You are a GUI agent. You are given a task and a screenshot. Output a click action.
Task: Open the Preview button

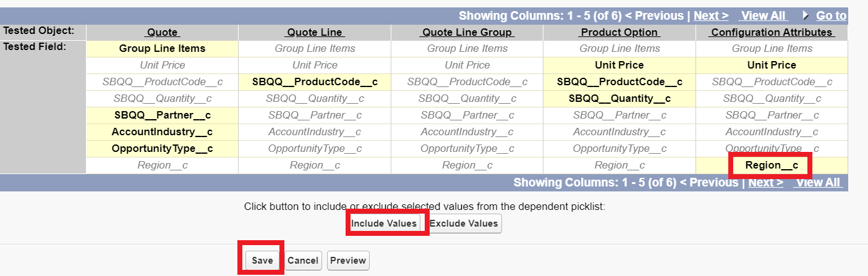pyautogui.click(x=348, y=261)
